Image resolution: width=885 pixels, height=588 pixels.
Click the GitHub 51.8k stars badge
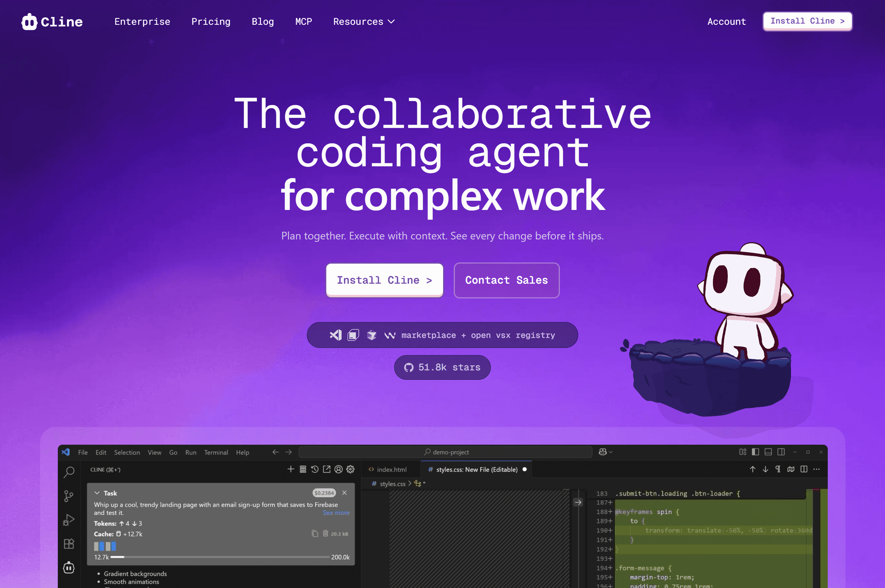[442, 367]
